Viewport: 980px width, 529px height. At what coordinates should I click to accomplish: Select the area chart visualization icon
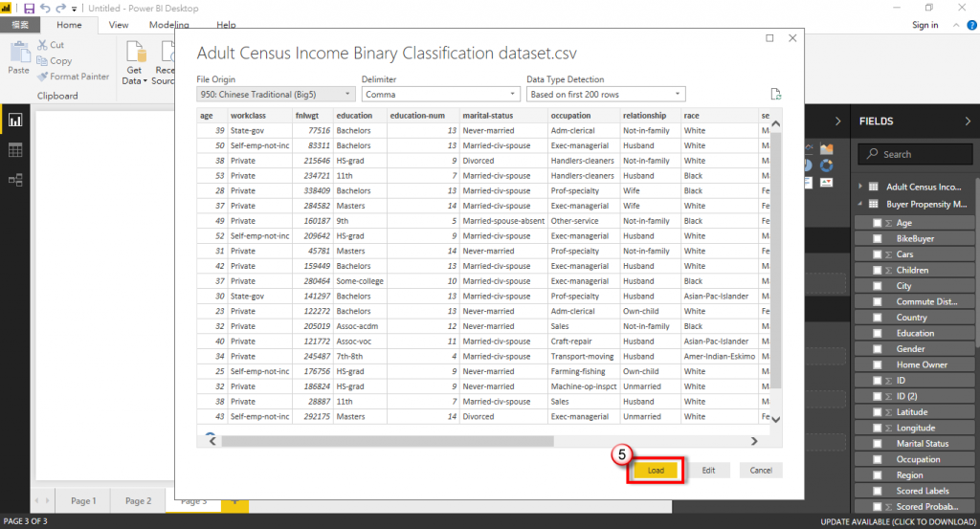(827, 148)
